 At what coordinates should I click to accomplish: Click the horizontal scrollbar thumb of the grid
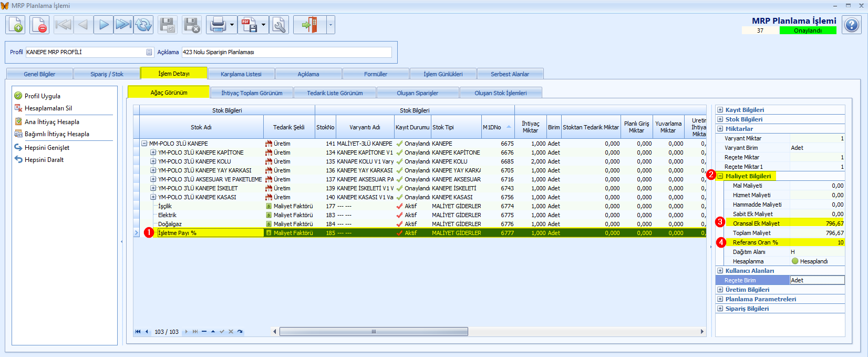(374, 332)
